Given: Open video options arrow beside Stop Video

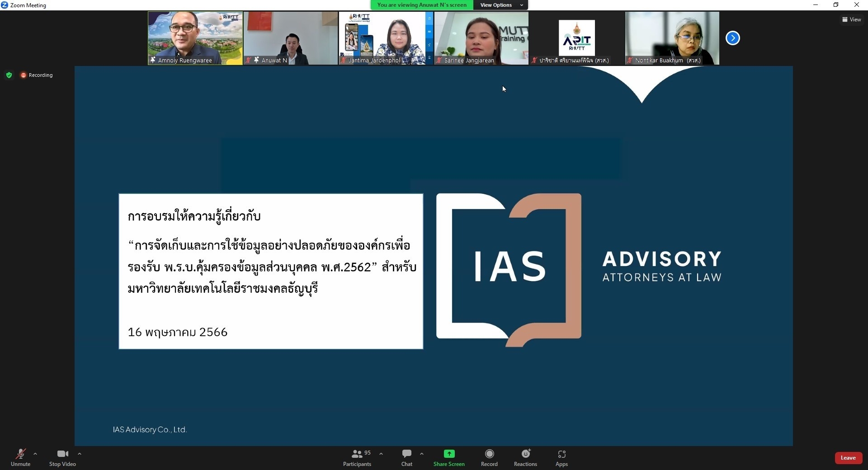Looking at the screenshot, I should [x=80, y=454].
